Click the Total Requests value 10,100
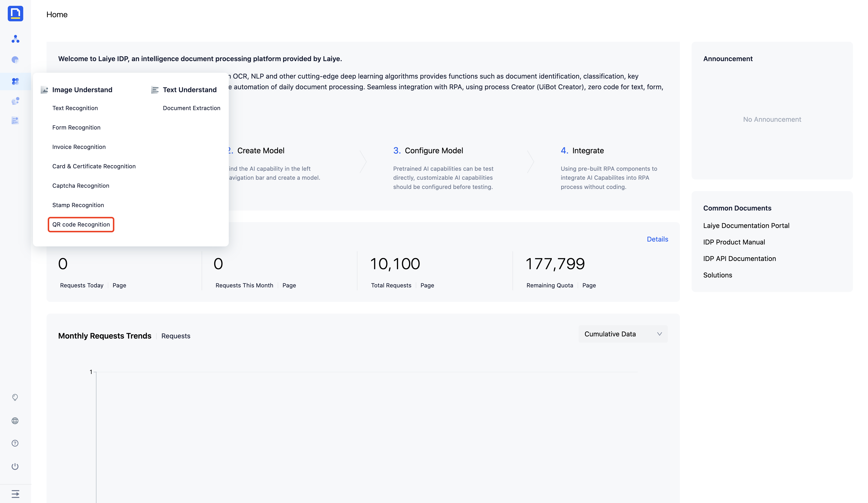 click(395, 264)
